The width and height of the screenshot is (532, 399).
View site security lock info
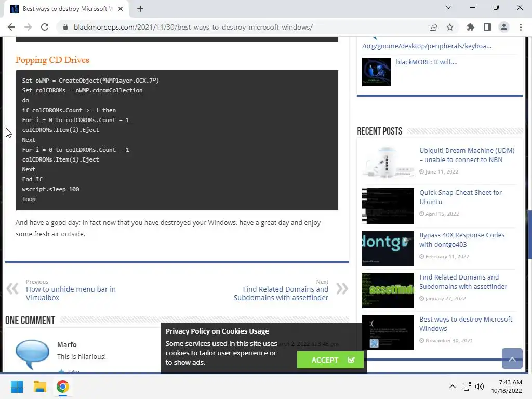point(65,27)
